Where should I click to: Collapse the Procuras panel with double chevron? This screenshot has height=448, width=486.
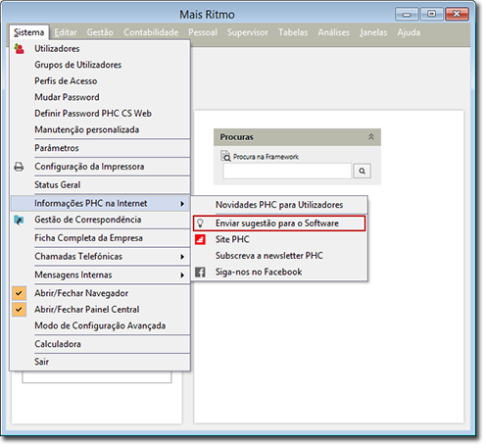(371, 137)
